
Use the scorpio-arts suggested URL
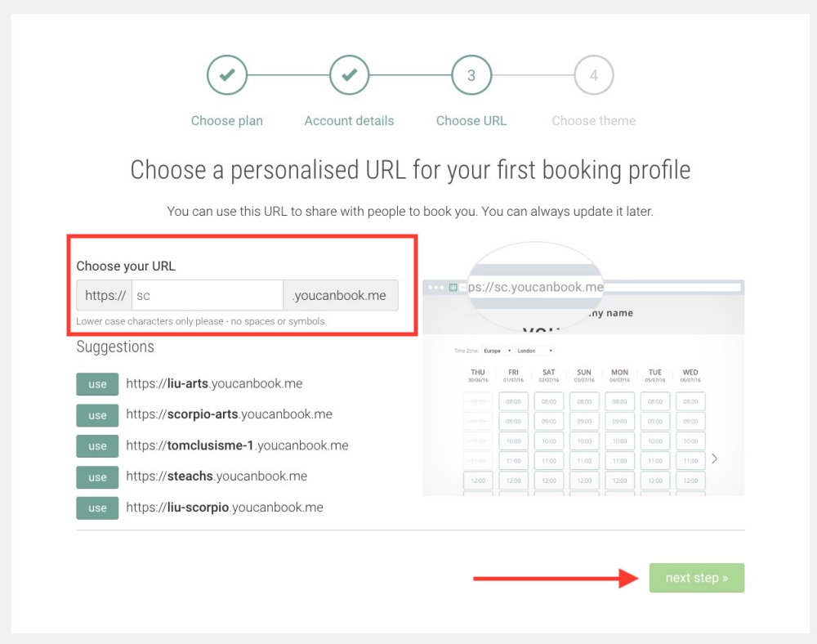(x=97, y=415)
